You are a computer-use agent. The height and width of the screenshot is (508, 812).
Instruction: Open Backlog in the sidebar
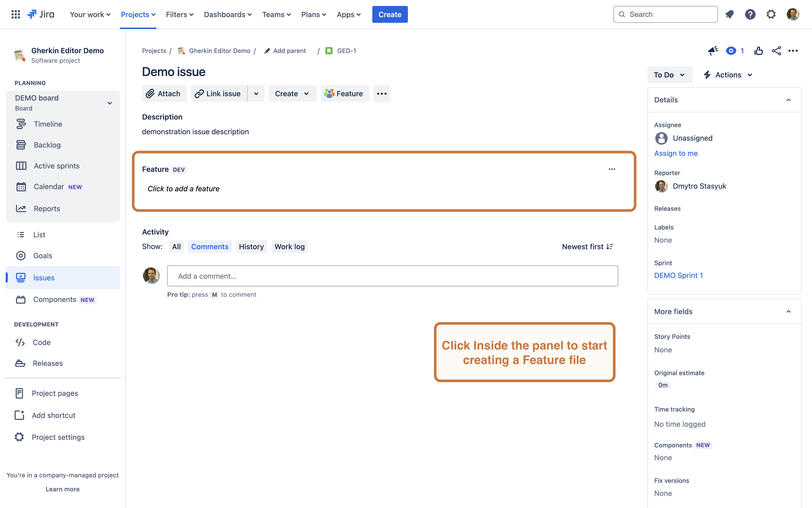coord(63,145)
